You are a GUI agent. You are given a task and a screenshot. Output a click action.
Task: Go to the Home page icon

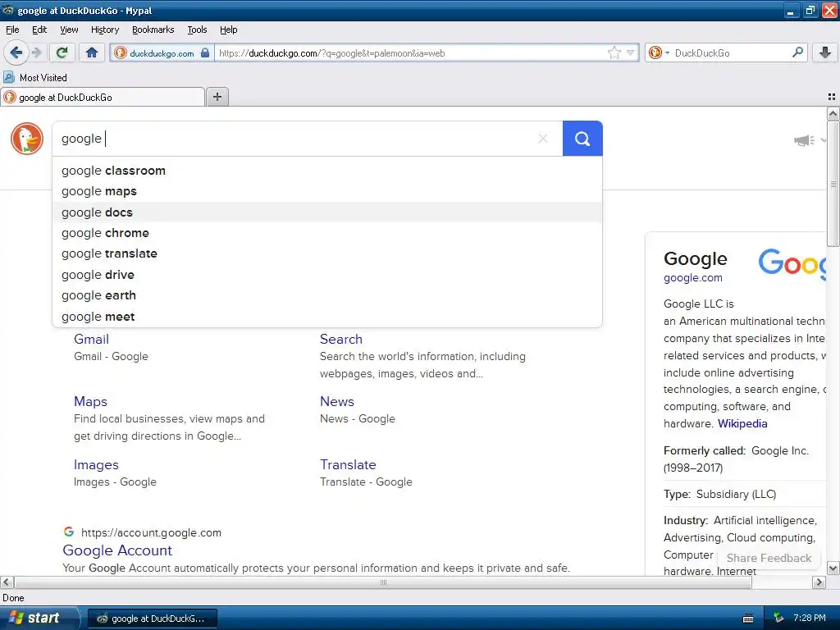click(x=92, y=52)
